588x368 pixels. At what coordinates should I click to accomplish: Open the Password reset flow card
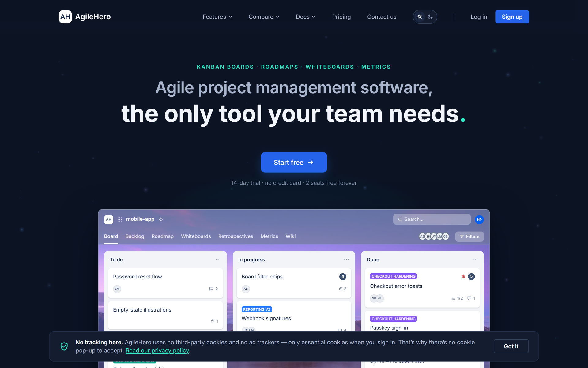[x=165, y=283]
